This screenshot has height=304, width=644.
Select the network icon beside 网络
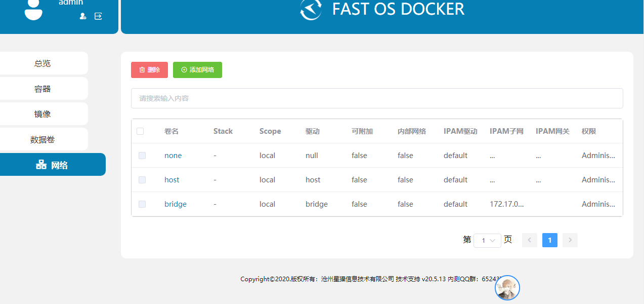(x=41, y=164)
